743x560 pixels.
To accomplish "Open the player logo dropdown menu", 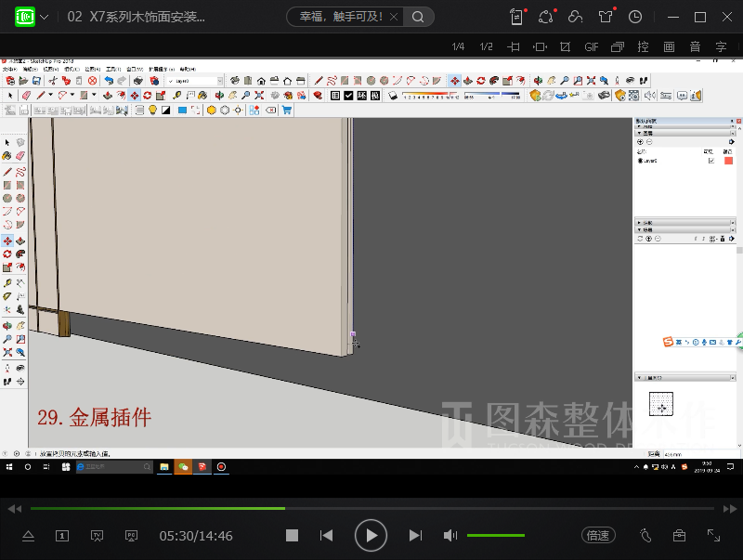I will [x=44, y=17].
